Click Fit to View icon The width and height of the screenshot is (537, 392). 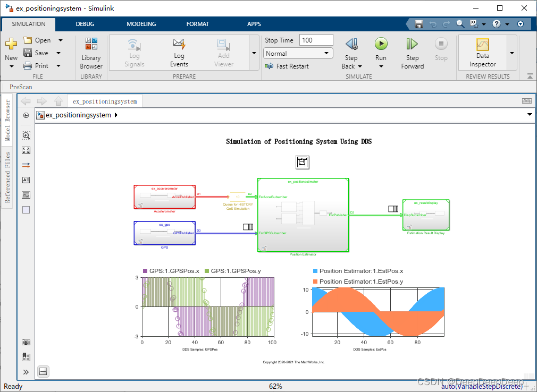tap(26, 150)
